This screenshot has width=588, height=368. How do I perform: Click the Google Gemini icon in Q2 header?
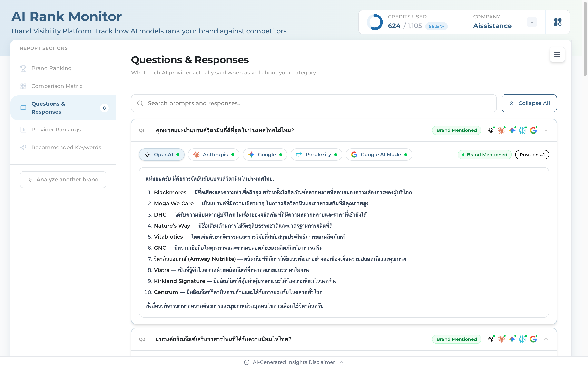point(512,339)
